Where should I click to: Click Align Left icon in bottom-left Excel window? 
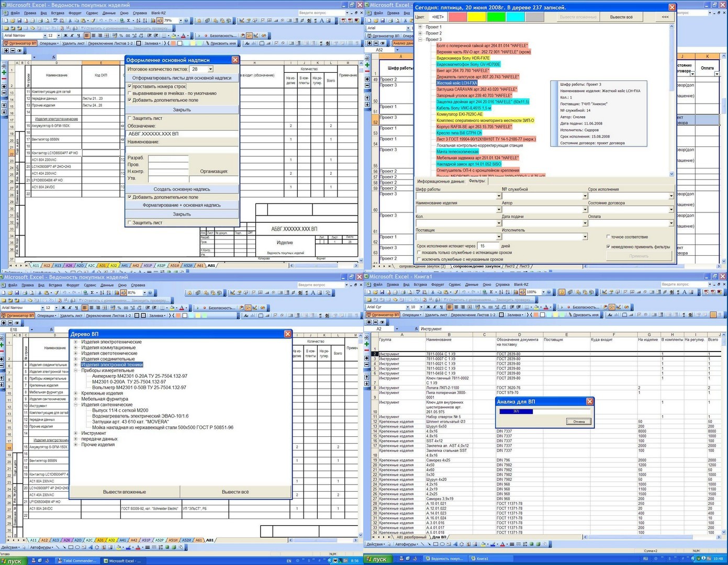(84, 308)
